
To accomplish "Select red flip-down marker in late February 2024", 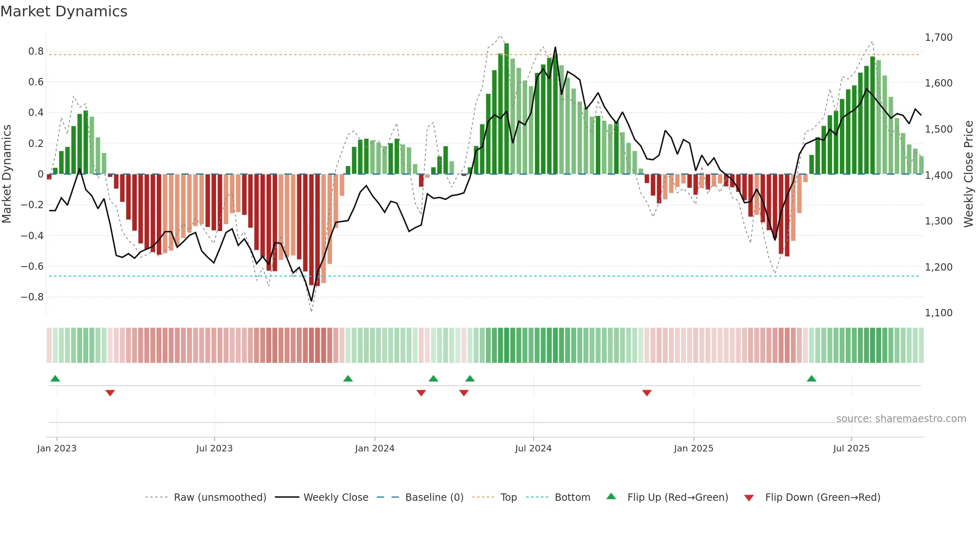I will (x=421, y=393).
